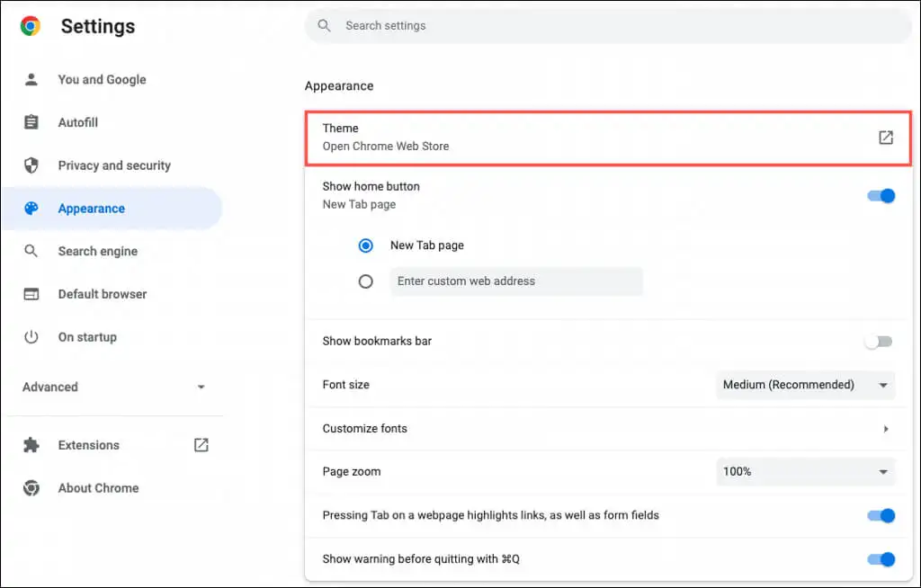
Task: Click the Appearance section heading
Action: point(339,85)
